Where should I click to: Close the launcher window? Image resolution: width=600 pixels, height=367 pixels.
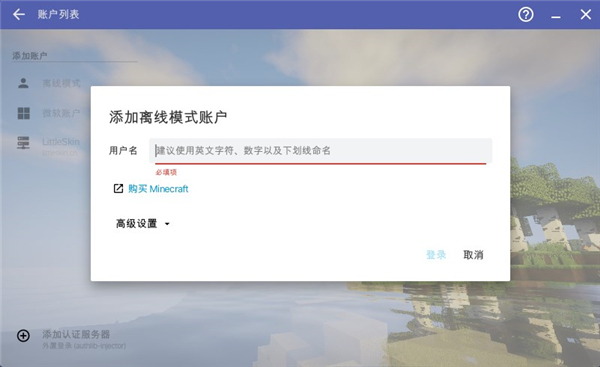(585, 15)
